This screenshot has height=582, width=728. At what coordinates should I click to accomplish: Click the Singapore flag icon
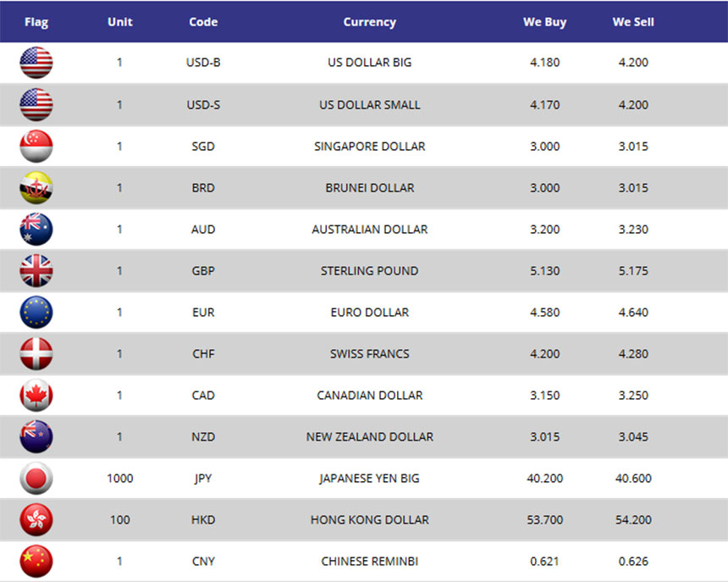[x=36, y=147]
